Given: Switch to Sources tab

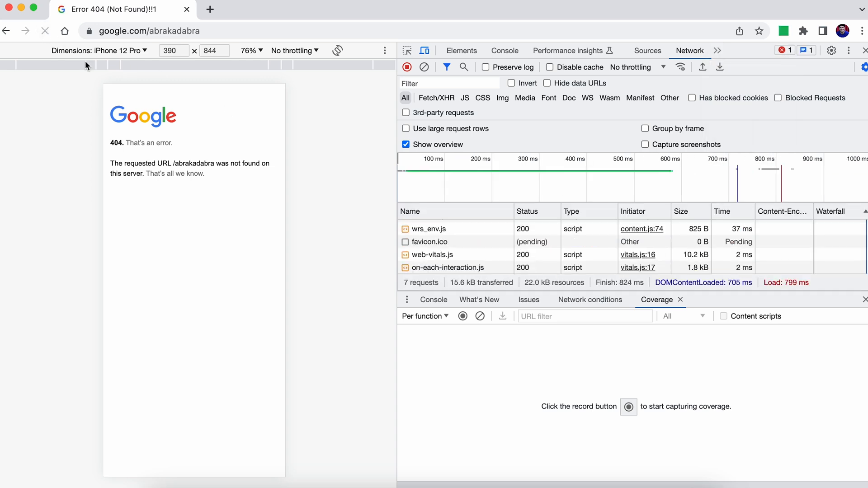Looking at the screenshot, I should [647, 51].
